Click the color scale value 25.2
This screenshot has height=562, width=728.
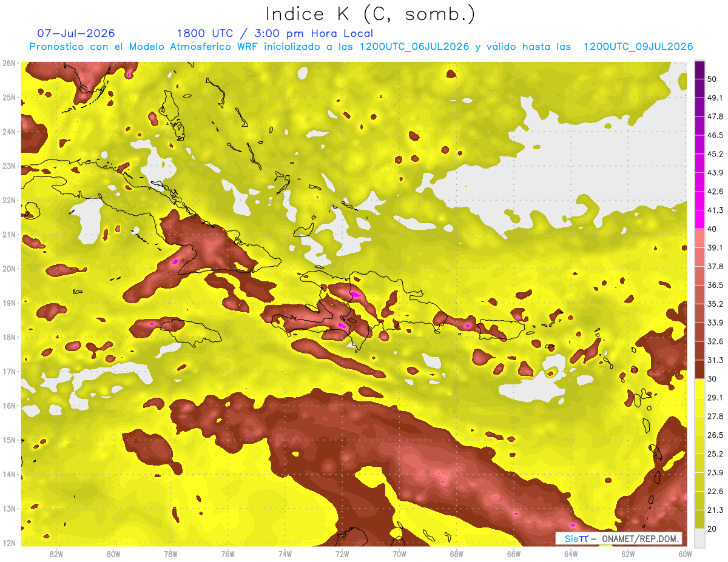(715, 453)
